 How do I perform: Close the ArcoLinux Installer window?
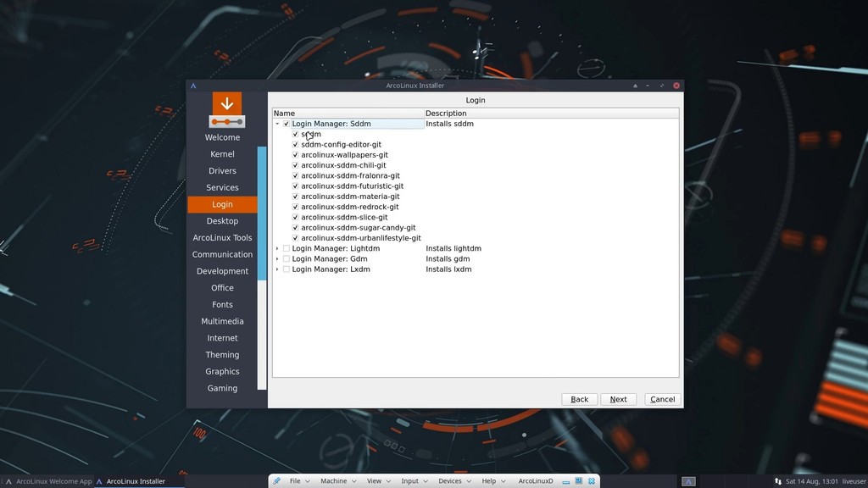676,86
